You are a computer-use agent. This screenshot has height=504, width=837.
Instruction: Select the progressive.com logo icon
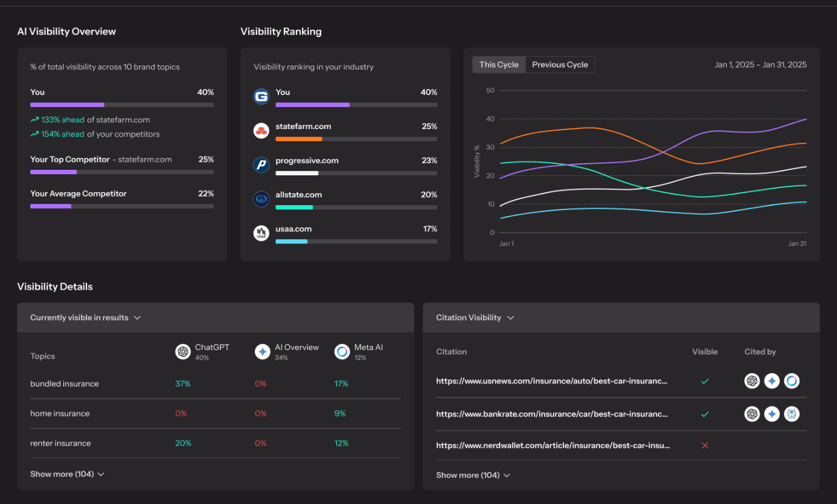(x=261, y=164)
